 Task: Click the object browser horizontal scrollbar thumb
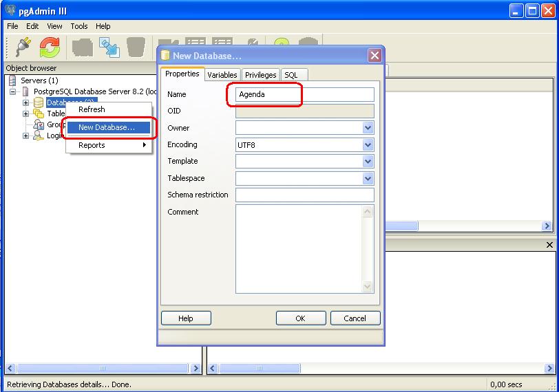(103, 368)
